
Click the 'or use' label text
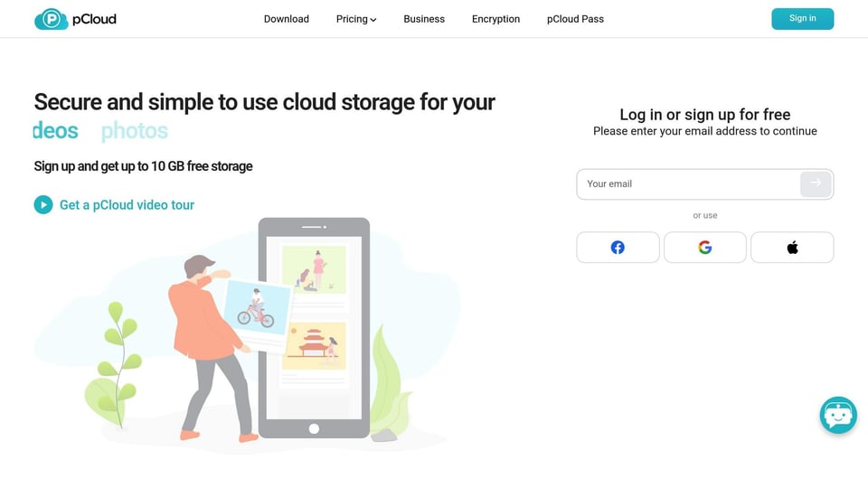click(704, 215)
